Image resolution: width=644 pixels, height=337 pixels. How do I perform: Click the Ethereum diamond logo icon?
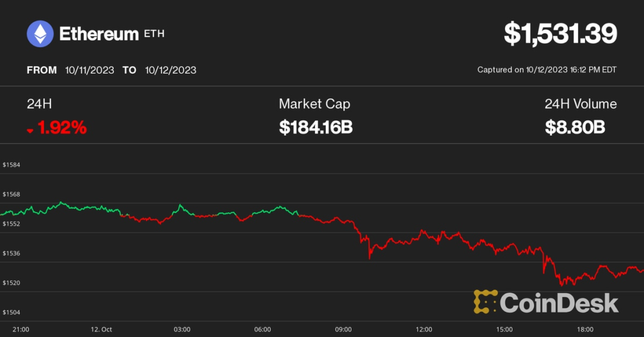tap(40, 34)
